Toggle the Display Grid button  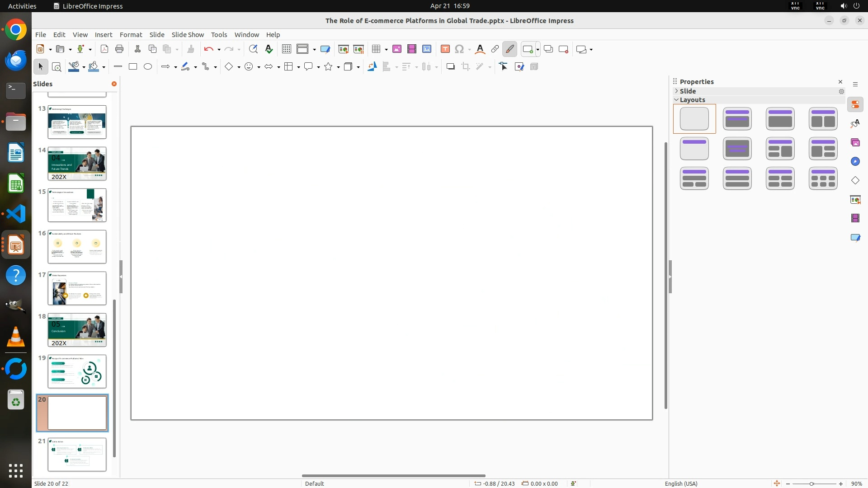(x=287, y=49)
